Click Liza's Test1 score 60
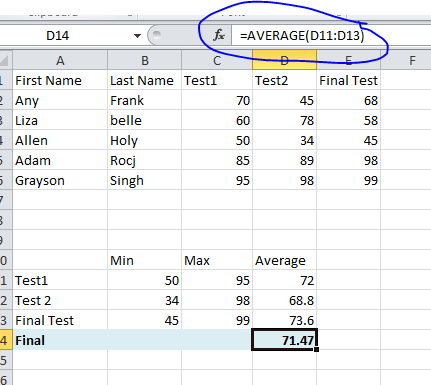The image size is (431, 385). pyautogui.click(x=217, y=120)
